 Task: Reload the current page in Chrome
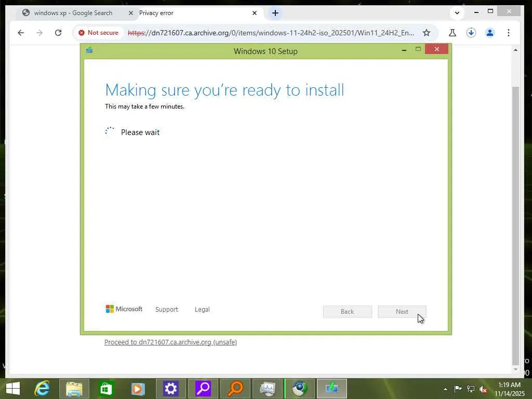(58, 33)
